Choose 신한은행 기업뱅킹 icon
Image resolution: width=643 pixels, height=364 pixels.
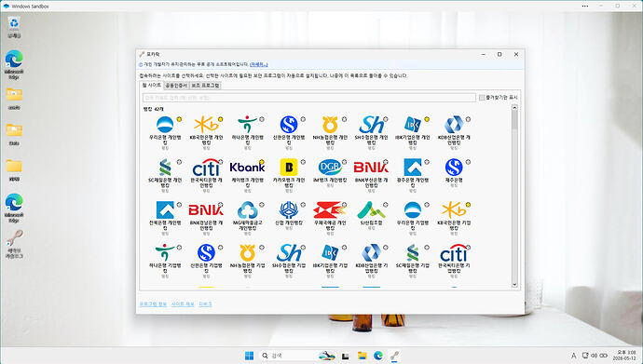click(x=206, y=253)
